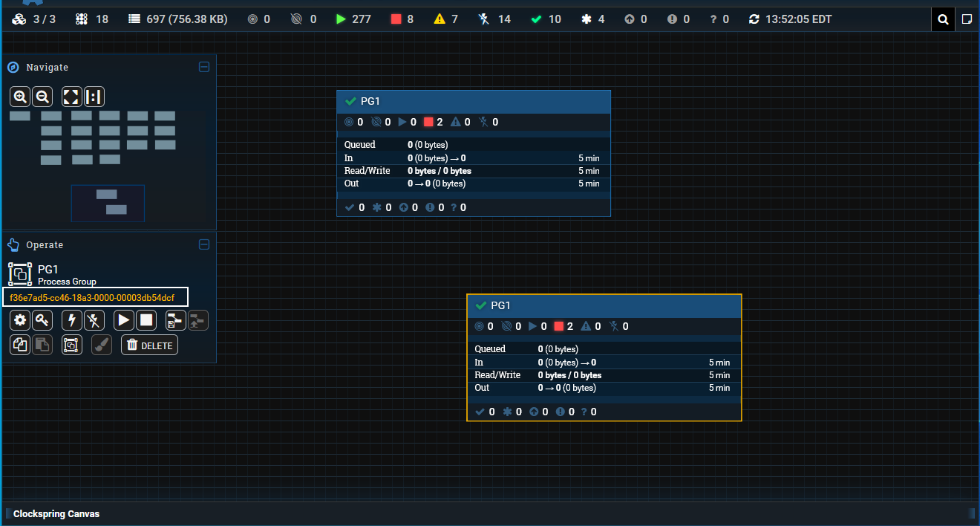Open the search tool in the status bar

pos(943,19)
